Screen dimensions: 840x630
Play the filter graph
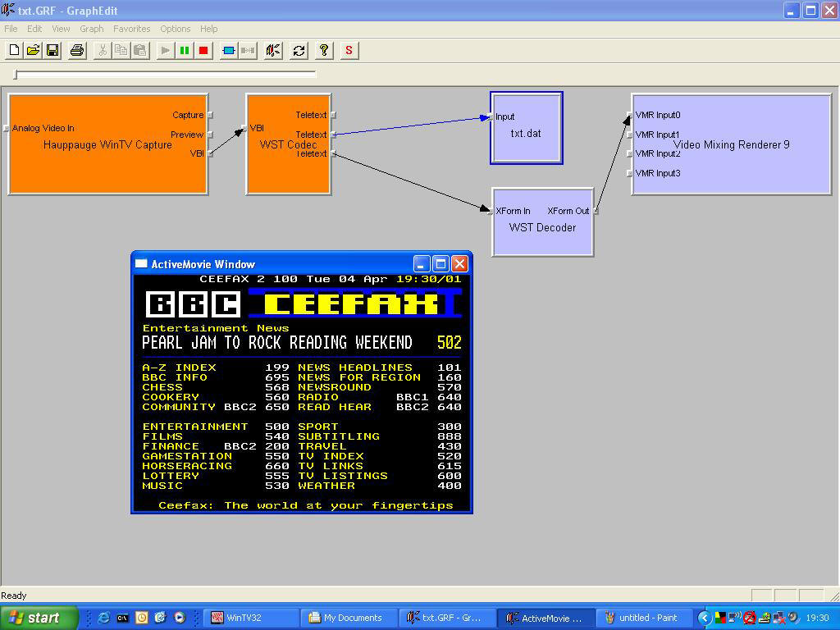click(x=166, y=50)
